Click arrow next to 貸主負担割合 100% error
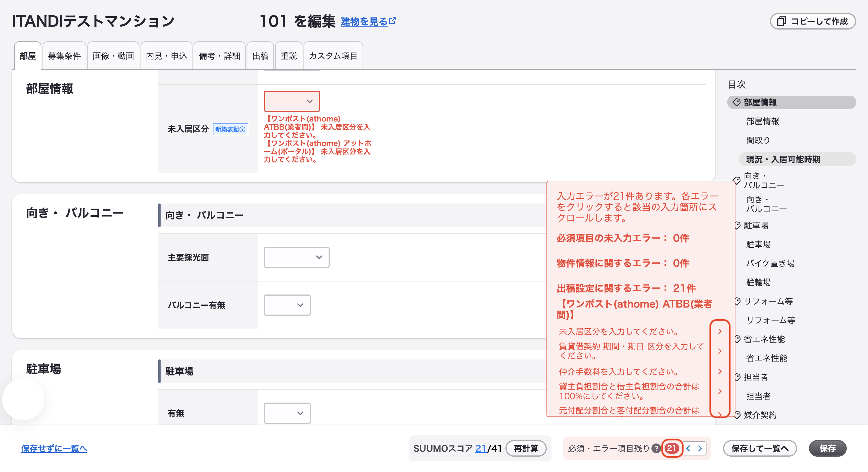 720,391
